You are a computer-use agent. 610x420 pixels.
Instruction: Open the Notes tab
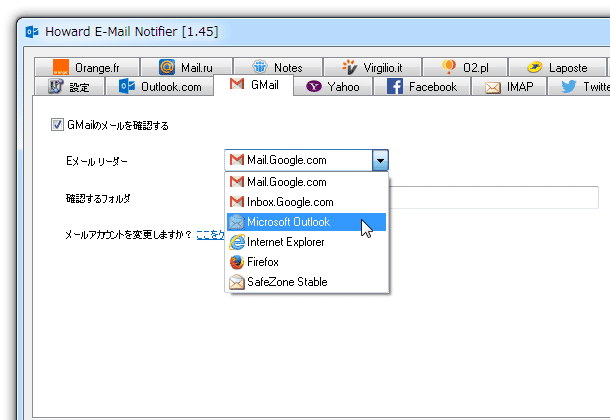tap(278, 67)
